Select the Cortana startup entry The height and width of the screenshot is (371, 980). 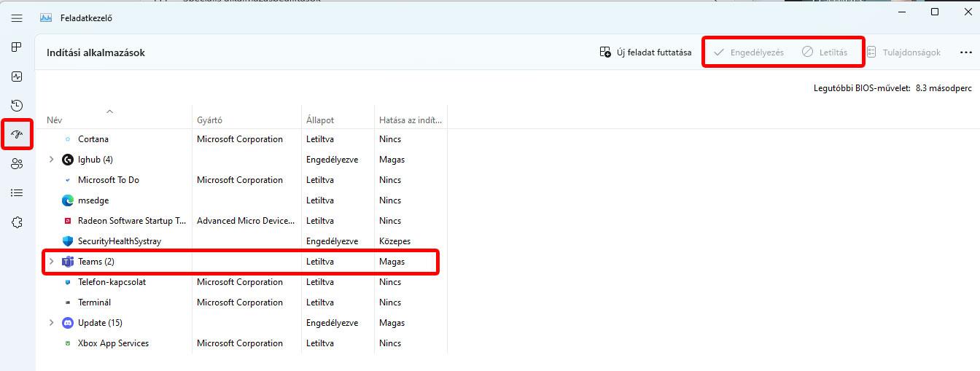(x=93, y=139)
